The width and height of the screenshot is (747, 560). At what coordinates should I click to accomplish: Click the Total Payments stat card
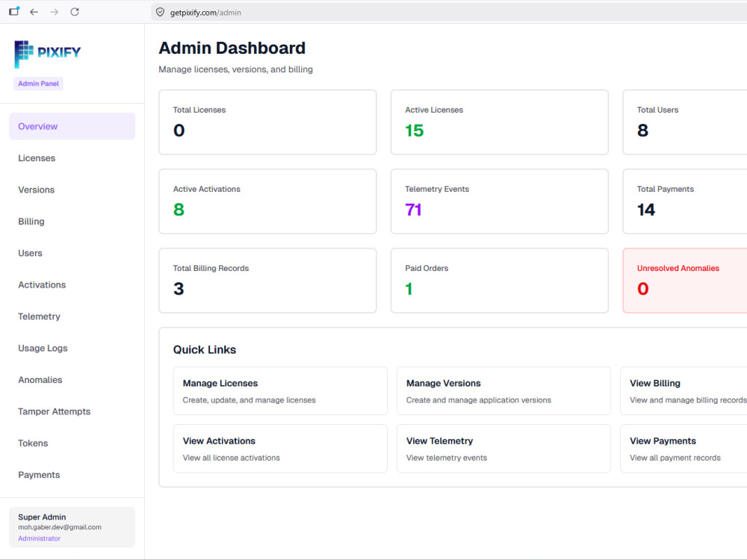(x=684, y=202)
